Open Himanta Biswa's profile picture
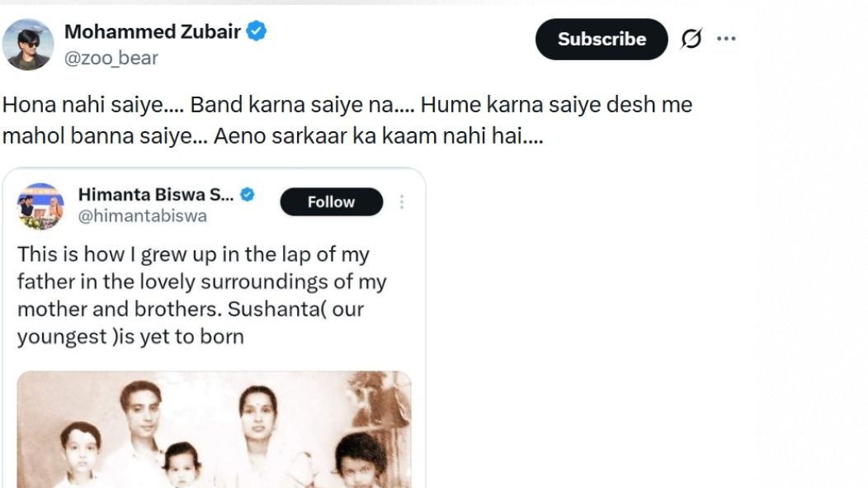The image size is (868, 488). (40, 206)
